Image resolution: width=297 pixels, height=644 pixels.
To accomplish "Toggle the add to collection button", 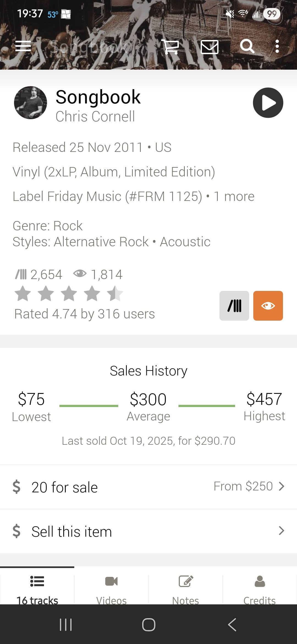I will pos(234,306).
